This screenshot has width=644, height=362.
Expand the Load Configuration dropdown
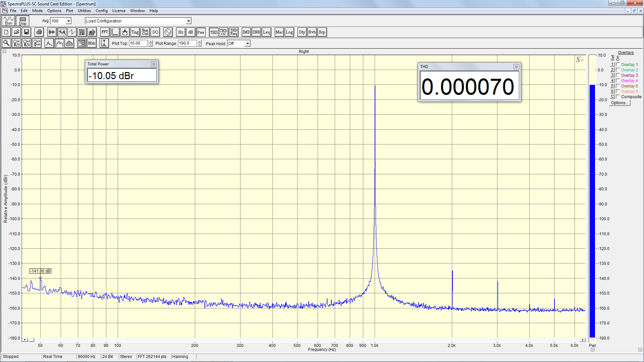(189, 21)
